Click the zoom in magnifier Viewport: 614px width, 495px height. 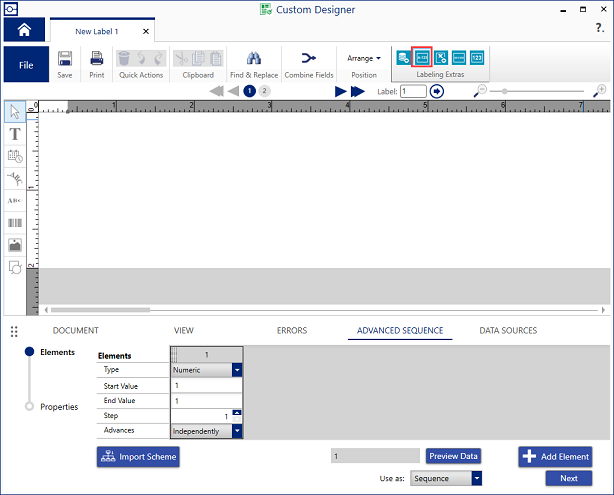[599, 91]
